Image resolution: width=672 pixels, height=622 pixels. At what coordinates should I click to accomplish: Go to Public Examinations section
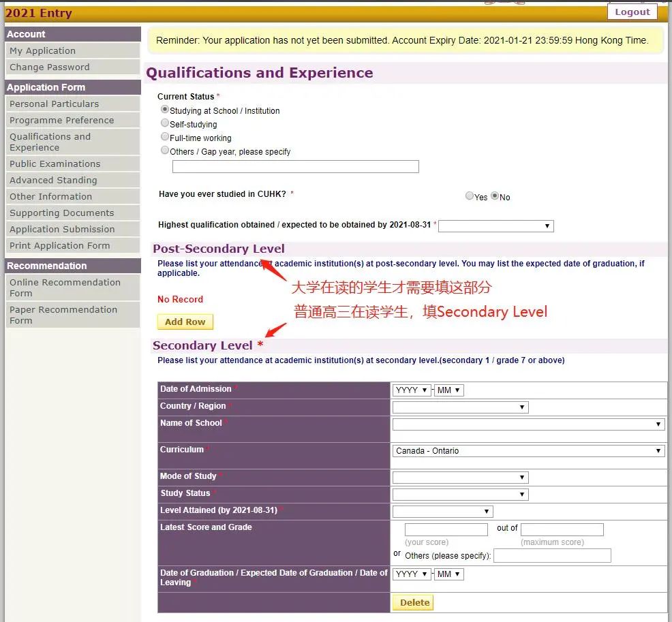click(73, 164)
